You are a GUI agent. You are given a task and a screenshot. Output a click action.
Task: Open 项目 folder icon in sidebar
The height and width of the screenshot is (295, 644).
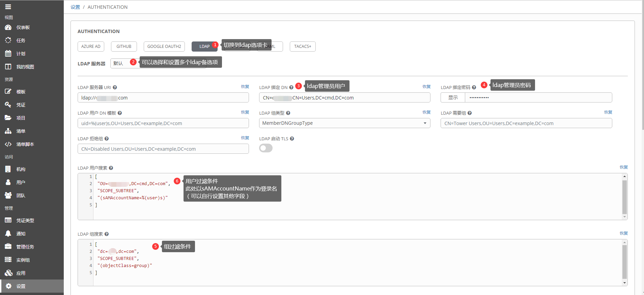(x=8, y=118)
